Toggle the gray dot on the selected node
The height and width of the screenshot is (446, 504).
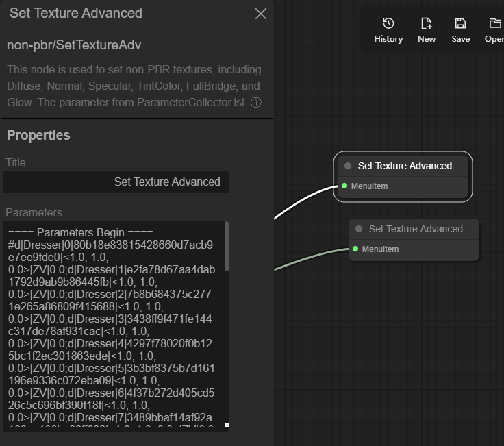pos(348,166)
